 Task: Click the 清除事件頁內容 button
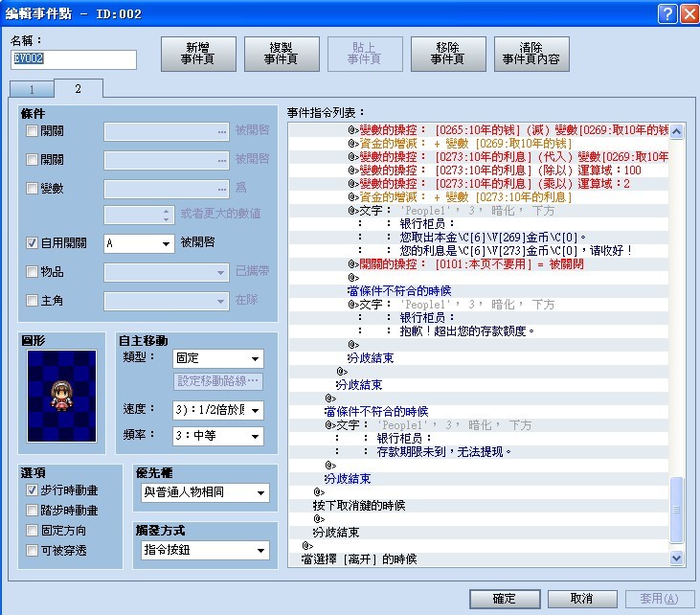531,54
